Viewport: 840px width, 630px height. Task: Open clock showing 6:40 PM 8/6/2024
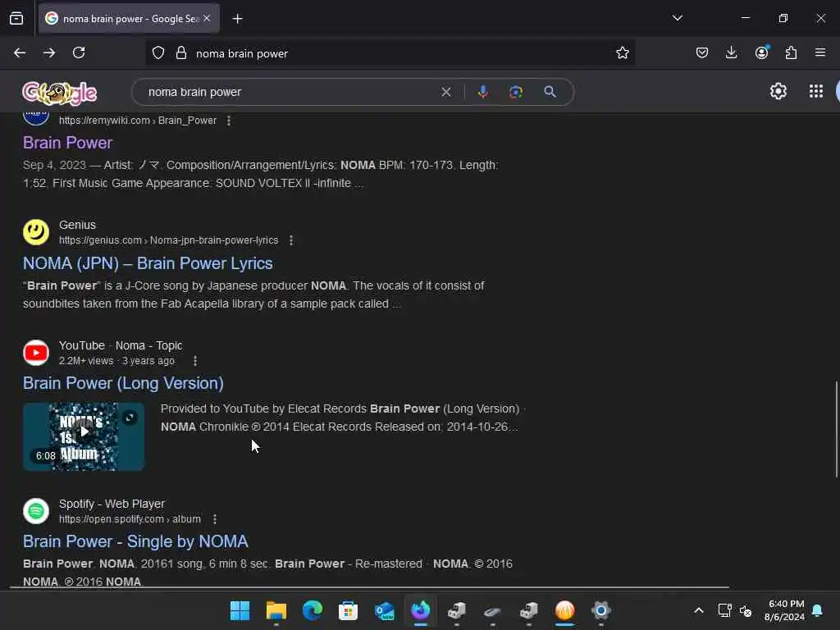pos(785,610)
